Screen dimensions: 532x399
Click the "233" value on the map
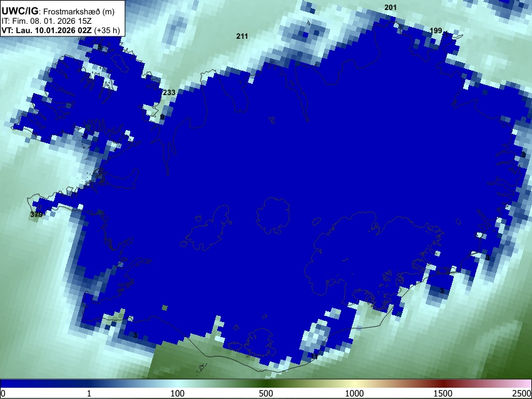[x=170, y=93]
